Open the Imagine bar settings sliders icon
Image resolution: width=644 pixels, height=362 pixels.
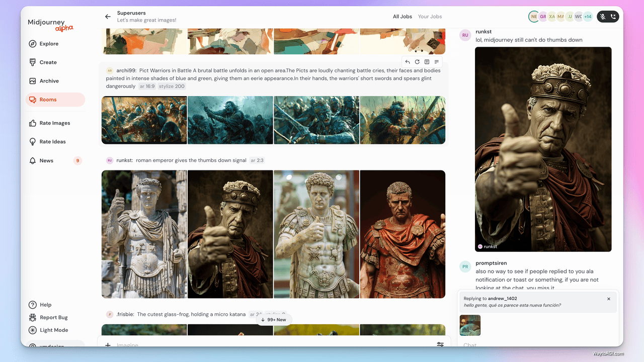click(440, 344)
